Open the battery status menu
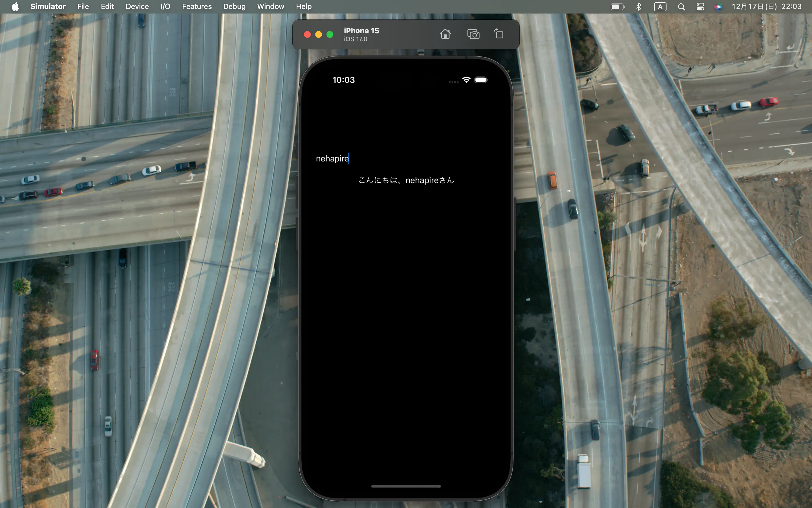 [x=617, y=6]
